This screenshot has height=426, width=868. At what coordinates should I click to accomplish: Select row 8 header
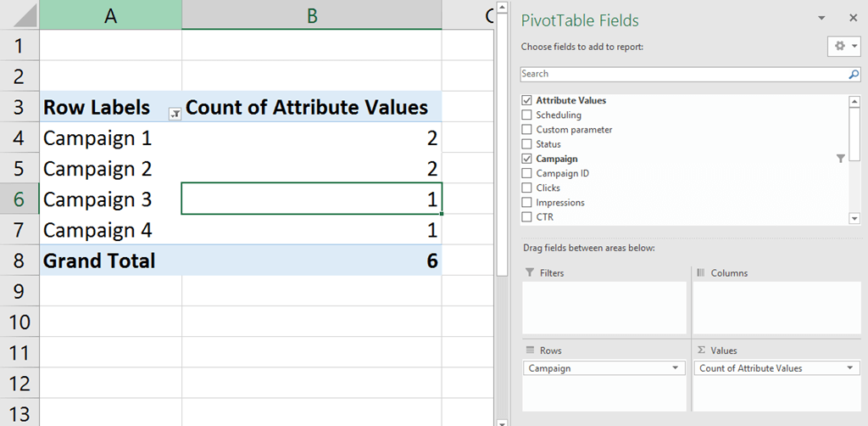(x=19, y=261)
